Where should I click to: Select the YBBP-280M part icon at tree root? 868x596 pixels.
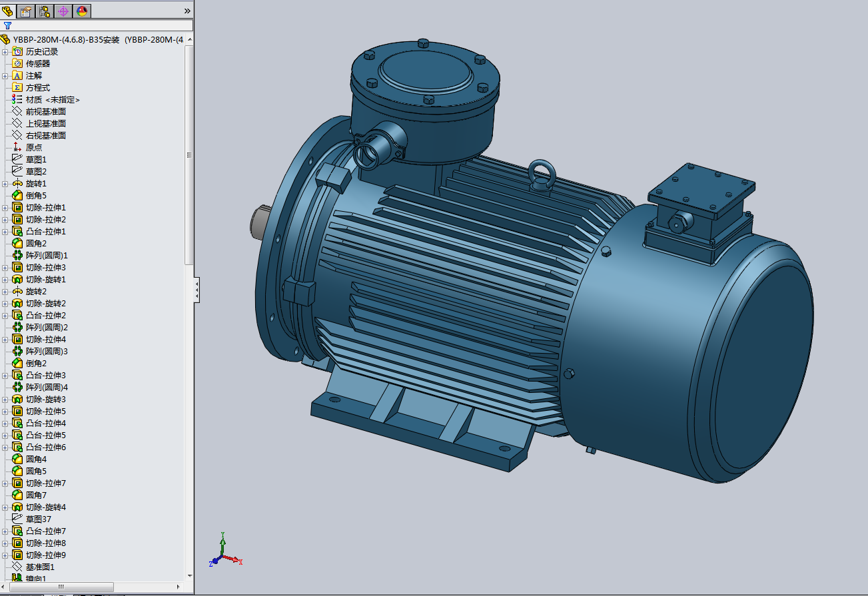pyautogui.click(x=6, y=39)
